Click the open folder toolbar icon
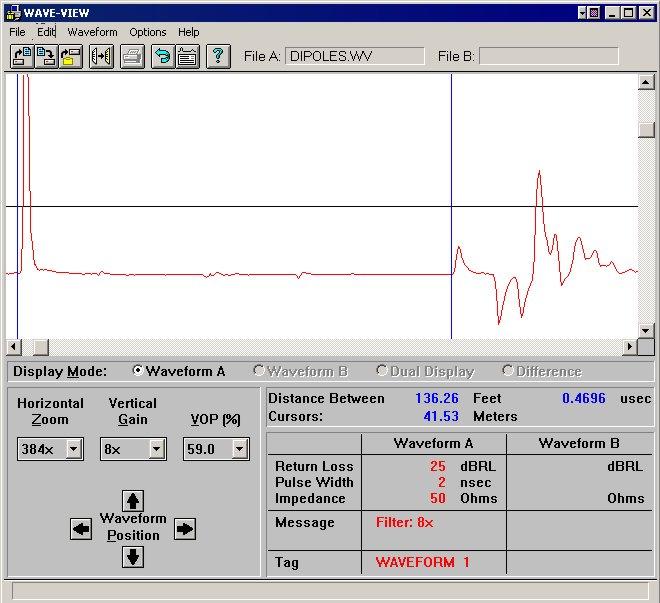 coord(71,56)
